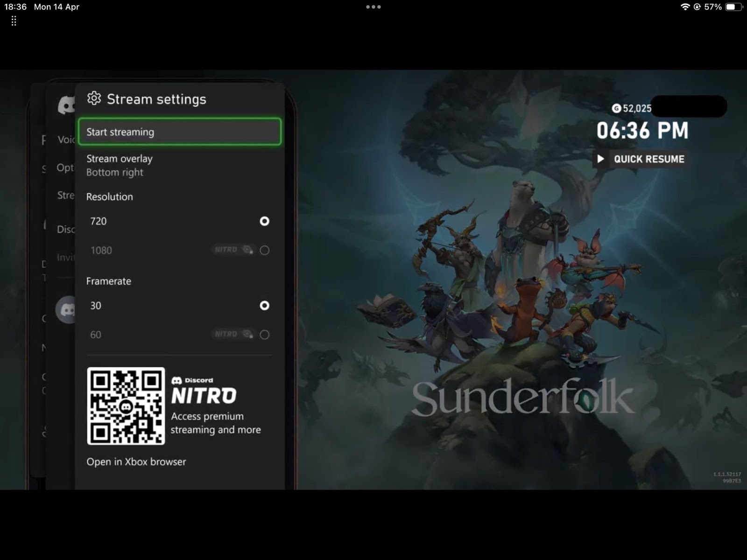Click the Start streaming button
Image resolution: width=747 pixels, height=560 pixels.
[180, 132]
